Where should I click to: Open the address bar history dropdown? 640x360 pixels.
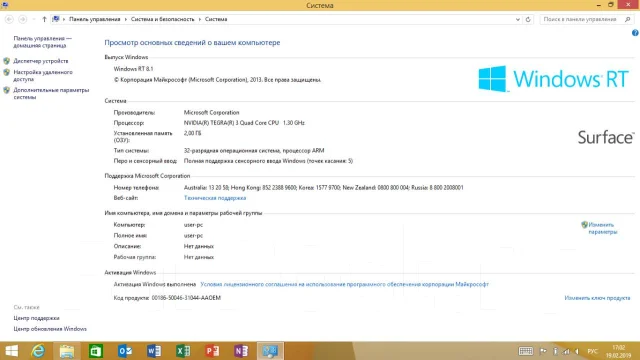coord(518,19)
